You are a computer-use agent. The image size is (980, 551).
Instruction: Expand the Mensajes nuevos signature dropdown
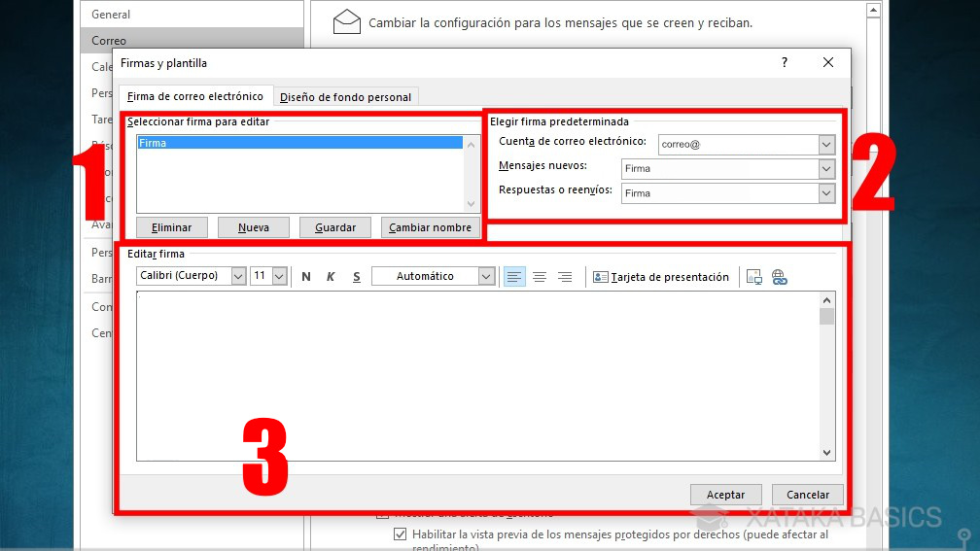pos(826,169)
